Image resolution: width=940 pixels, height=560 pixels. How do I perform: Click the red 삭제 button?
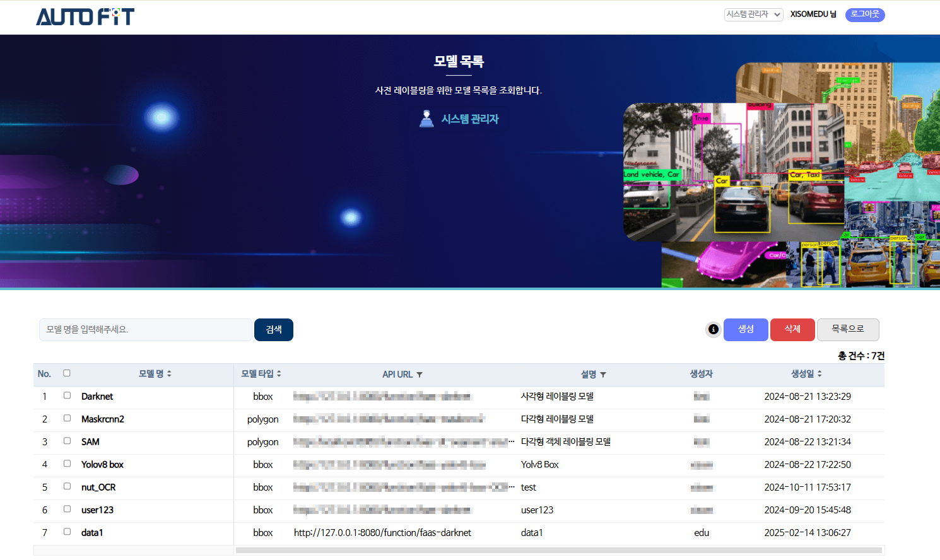coord(792,329)
